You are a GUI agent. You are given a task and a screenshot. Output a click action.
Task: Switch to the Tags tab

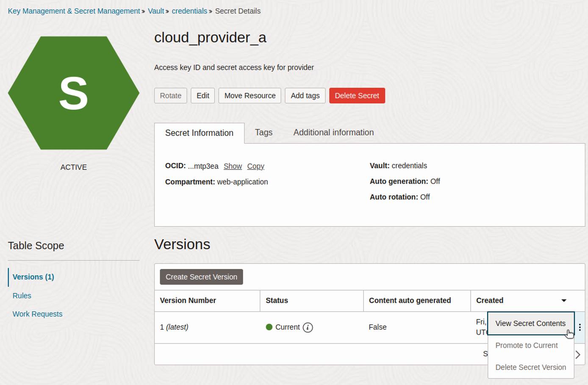(263, 132)
